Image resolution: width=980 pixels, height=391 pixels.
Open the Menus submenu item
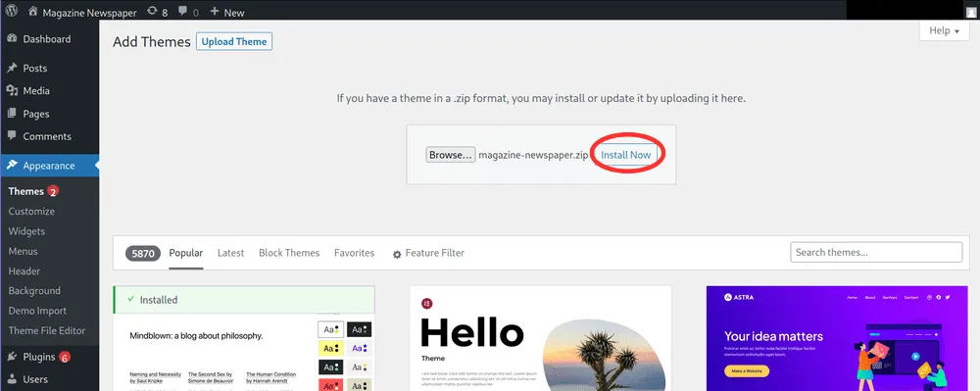24,251
